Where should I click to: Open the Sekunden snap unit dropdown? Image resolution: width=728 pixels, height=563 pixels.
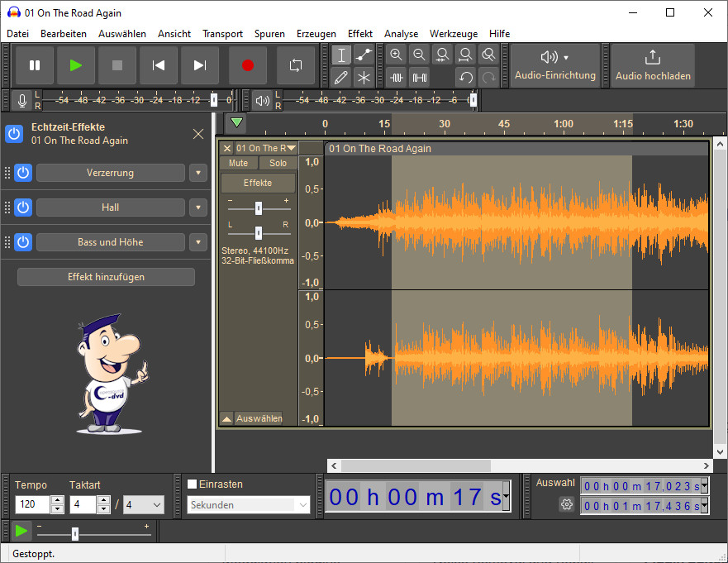pyautogui.click(x=249, y=505)
